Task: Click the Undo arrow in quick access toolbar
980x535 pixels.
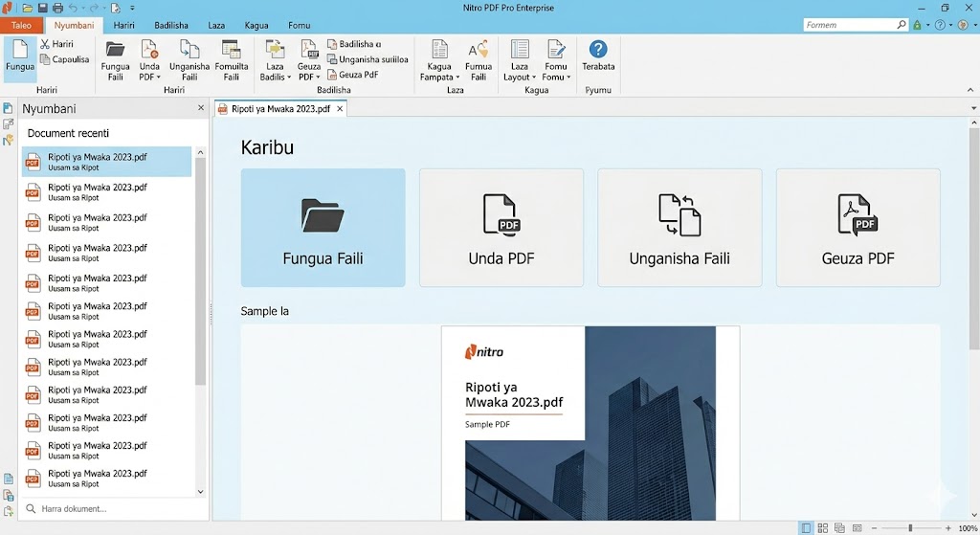Action: 73,8
